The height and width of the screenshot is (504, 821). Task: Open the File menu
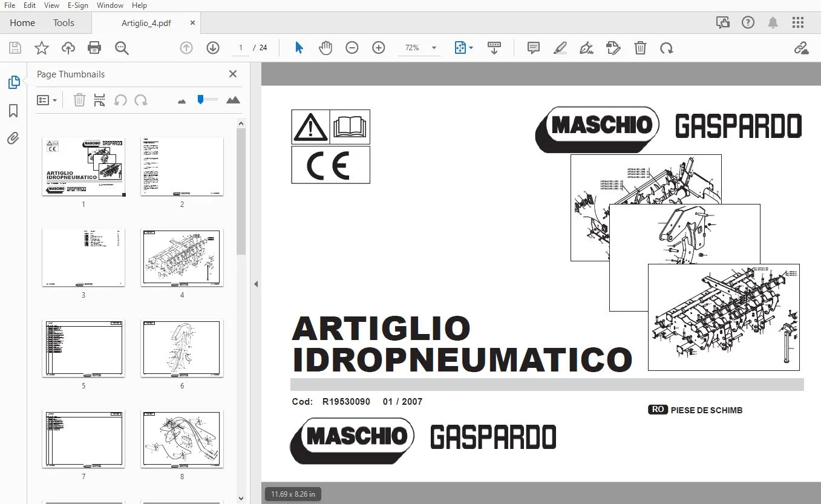tap(10, 5)
